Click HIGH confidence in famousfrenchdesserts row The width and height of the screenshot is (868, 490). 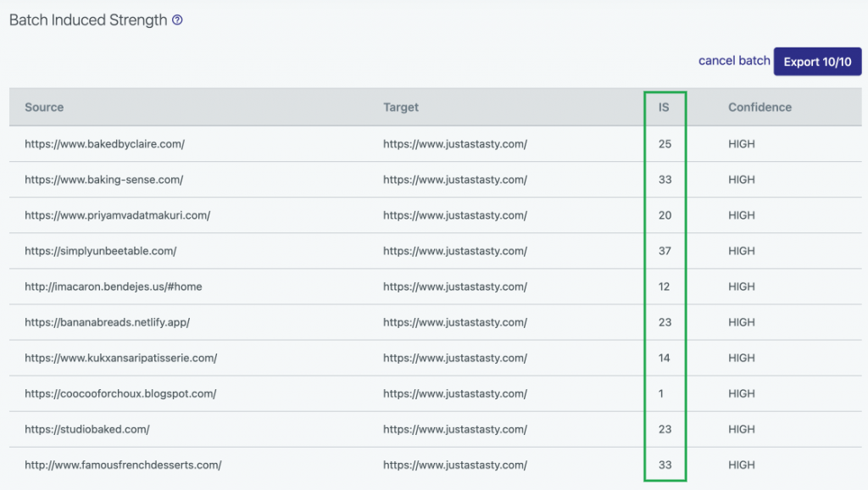pos(741,465)
